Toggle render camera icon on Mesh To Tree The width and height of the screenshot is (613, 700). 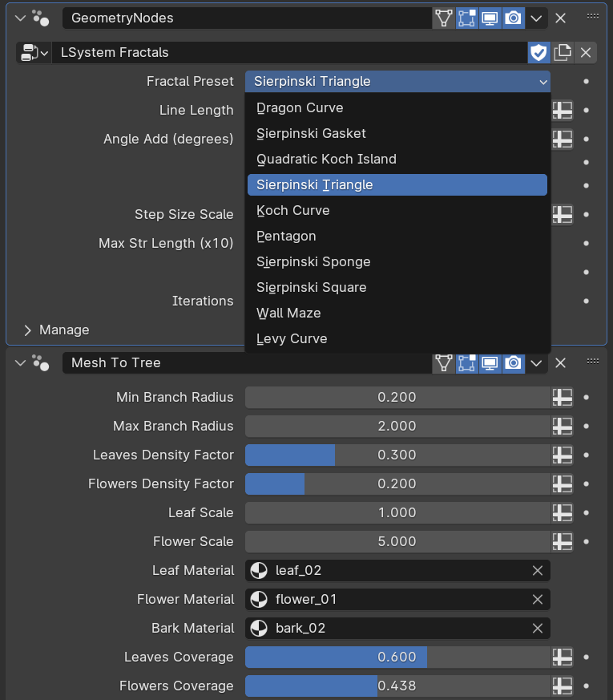coord(513,363)
